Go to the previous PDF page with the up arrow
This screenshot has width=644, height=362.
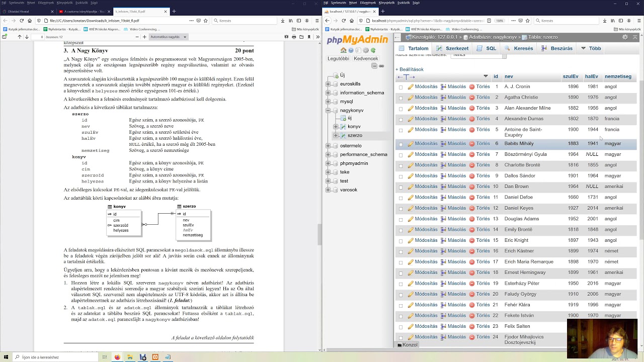tap(20, 37)
